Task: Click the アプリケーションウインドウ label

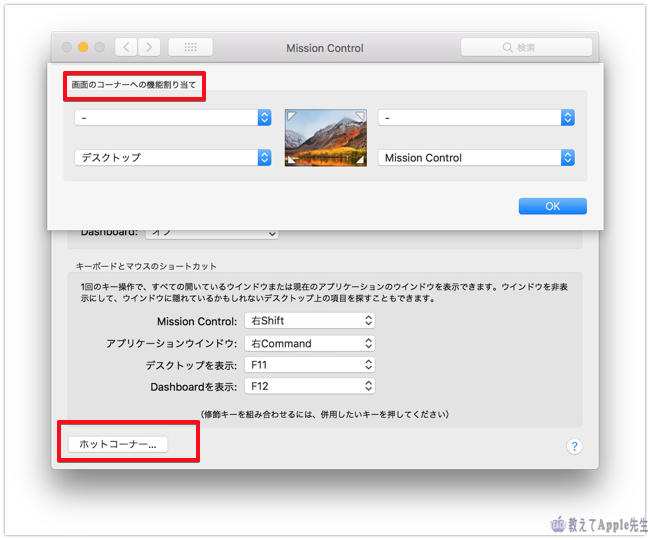Action: (172, 344)
